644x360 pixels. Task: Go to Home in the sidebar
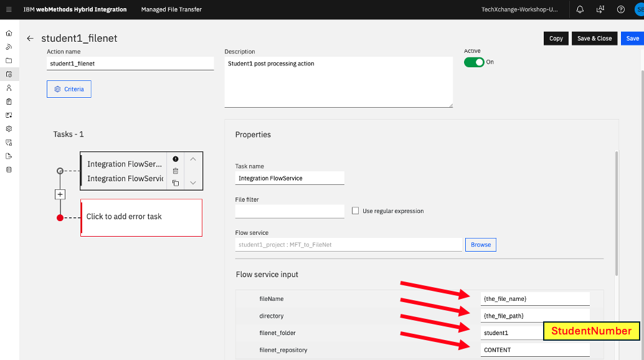9,33
